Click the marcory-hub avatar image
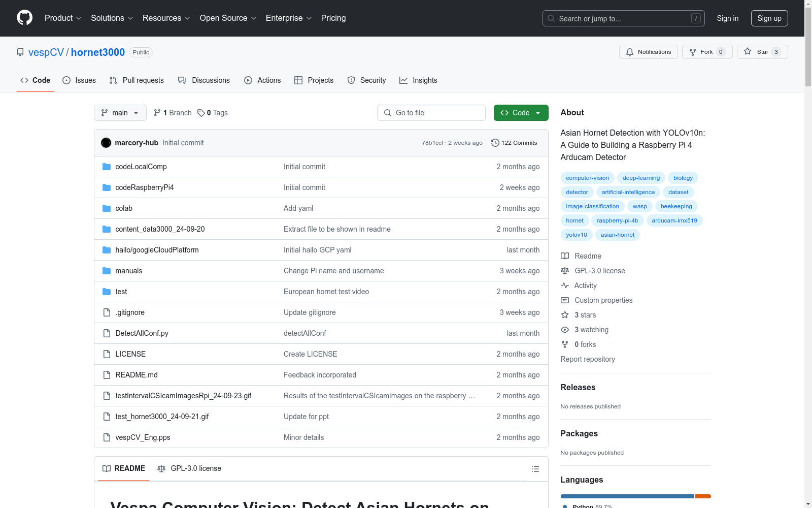The image size is (812, 508). coord(106,143)
